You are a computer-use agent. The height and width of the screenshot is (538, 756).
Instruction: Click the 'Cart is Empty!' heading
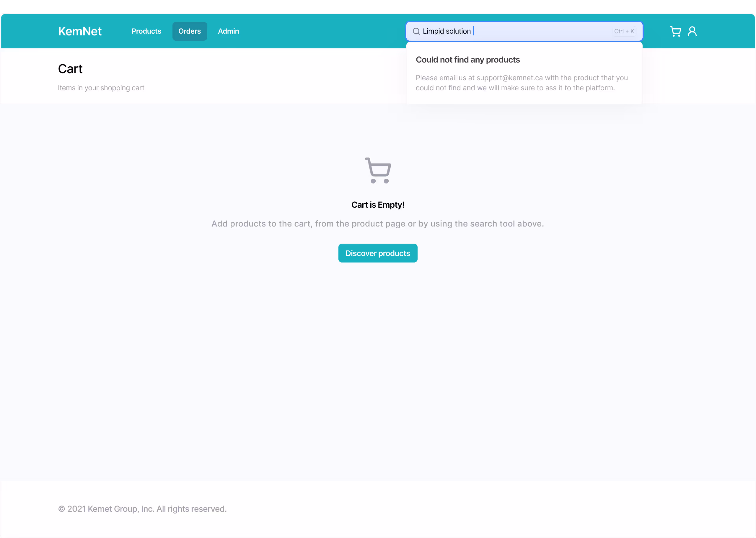point(378,205)
